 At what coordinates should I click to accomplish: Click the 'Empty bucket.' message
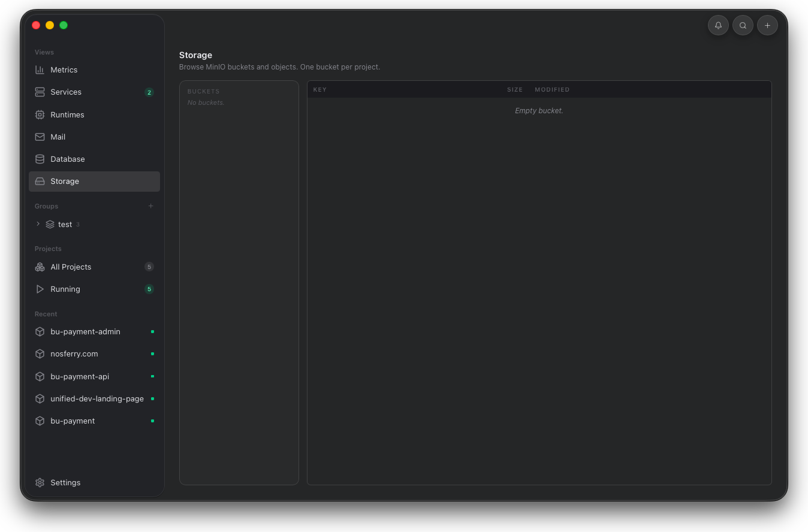[x=539, y=111]
